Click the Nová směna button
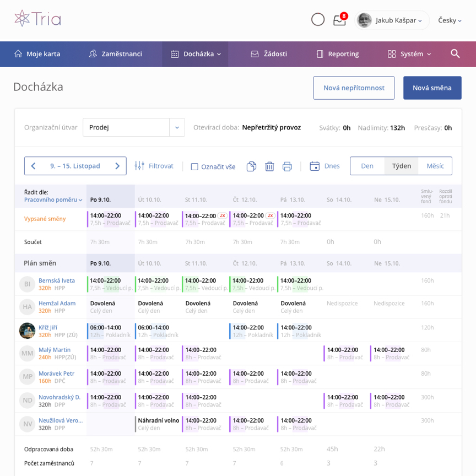The height and width of the screenshot is (476, 476). pyautogui.click(x=432, y=88)
